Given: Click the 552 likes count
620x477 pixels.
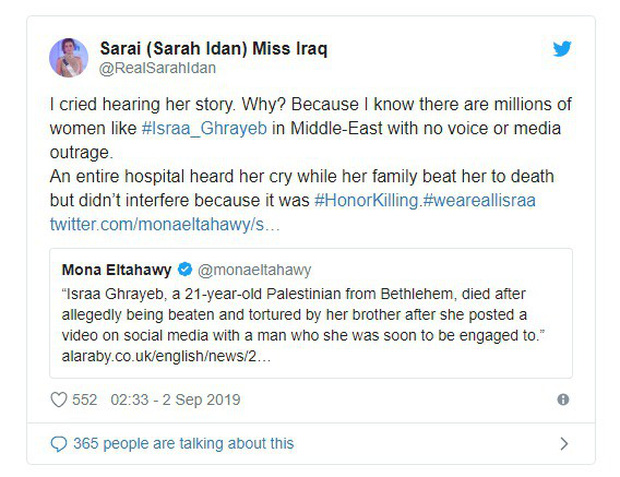Looking at the screenshot, I should pos(85,400).
